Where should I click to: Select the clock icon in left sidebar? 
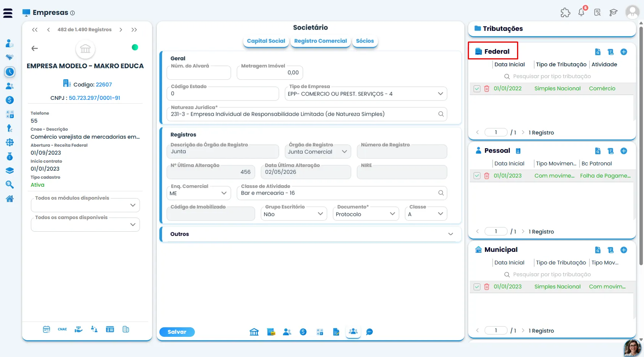(x=10, y=72)
